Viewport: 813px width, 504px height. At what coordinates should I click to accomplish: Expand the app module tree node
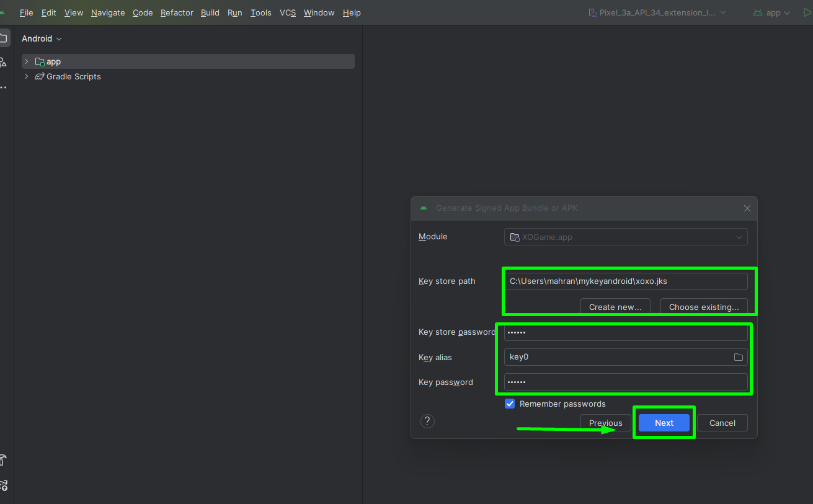pos(26,61)
